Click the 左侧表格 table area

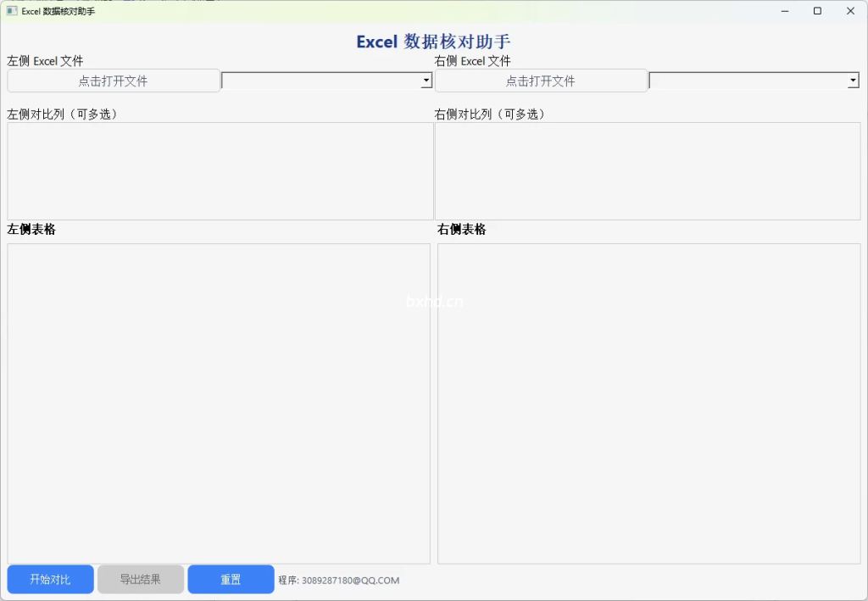pyautogui.click(x=219, y=404)
